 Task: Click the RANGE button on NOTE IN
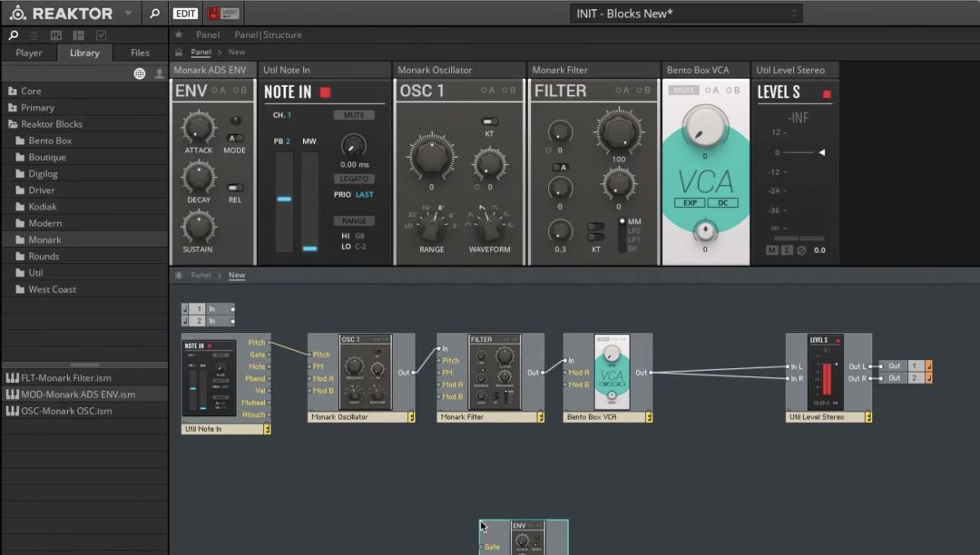click(x=354, y=221)
